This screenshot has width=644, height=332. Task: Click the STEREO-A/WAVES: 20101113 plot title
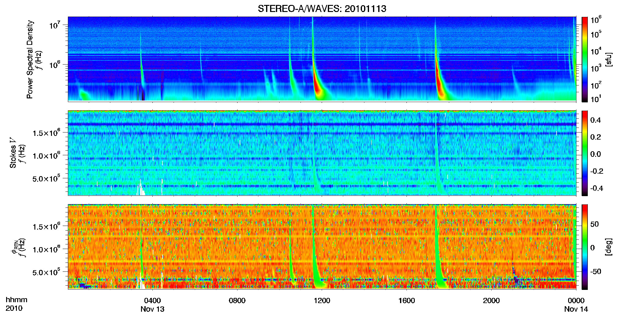pyautogui.click(x=322, y=9)
